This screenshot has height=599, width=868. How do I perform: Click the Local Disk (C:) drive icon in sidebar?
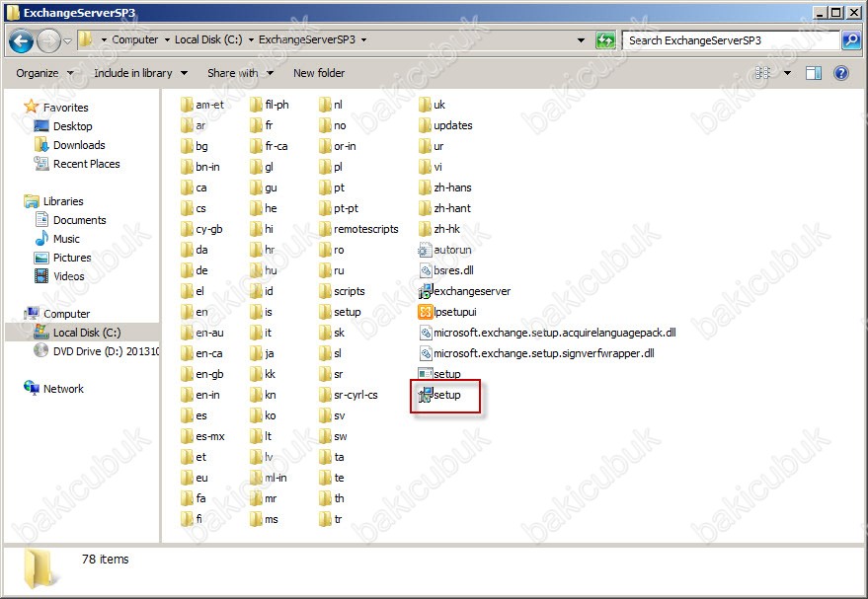[41, 332]
